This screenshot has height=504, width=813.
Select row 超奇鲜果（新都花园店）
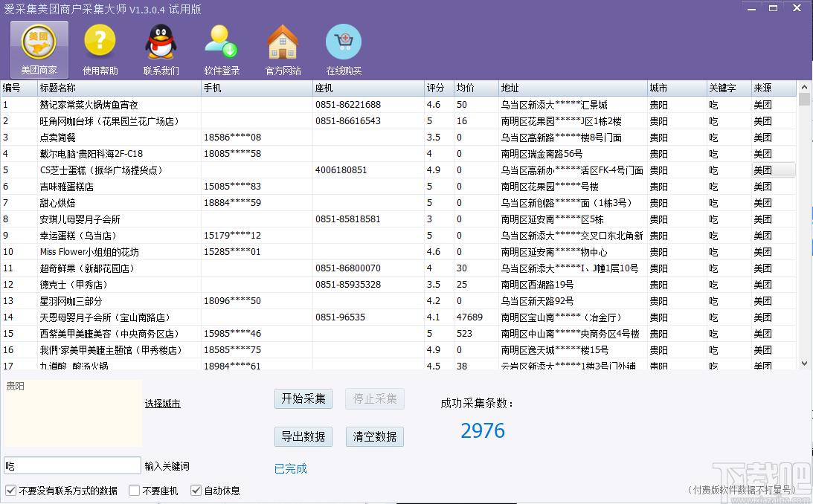point(398,268)
